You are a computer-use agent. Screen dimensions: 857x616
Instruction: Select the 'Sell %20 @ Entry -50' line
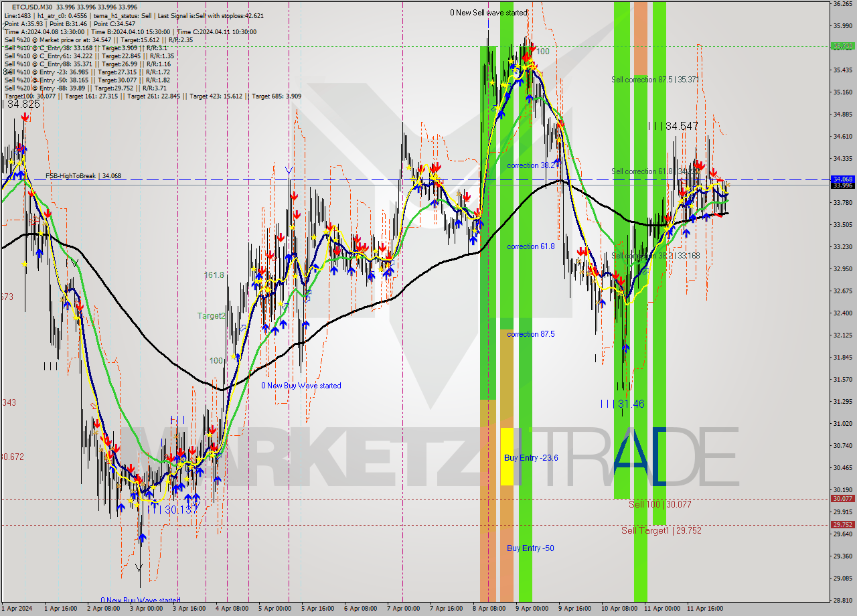coord(87,80)
